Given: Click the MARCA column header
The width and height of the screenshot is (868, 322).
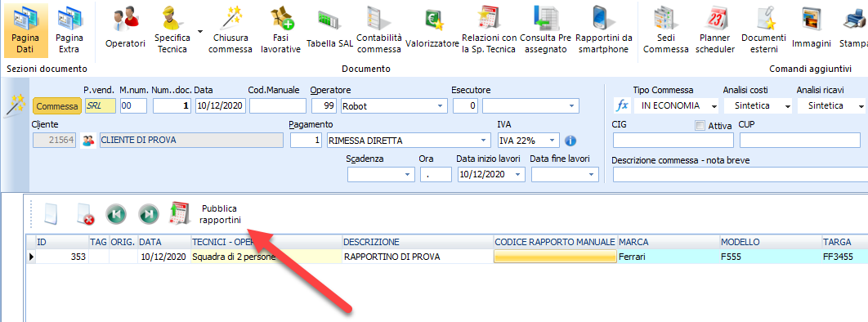Looking at the screenshot, I should 668,243.
